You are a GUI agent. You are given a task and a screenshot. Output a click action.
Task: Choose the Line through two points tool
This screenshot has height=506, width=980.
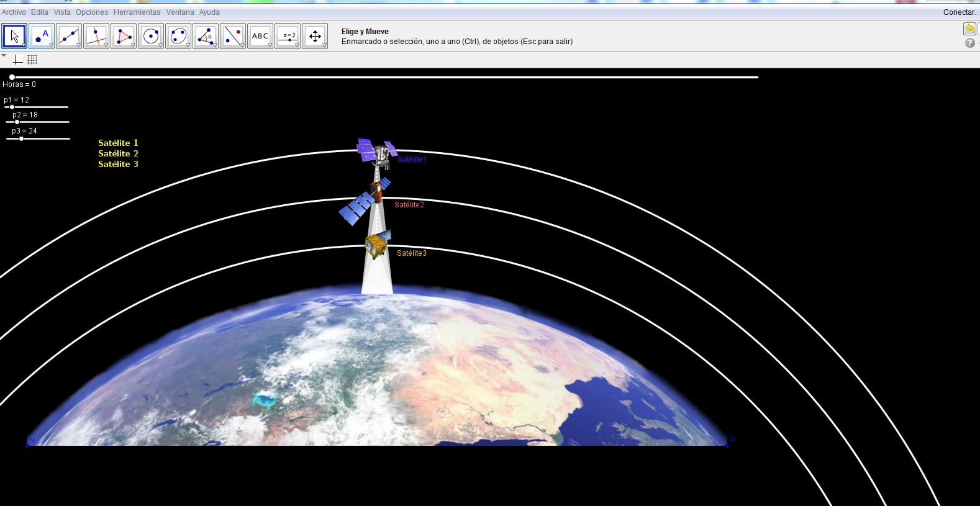pos(69,36)
